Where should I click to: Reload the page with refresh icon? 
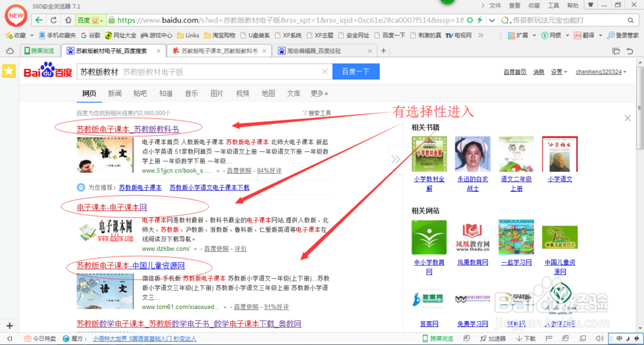coord(53,20)
